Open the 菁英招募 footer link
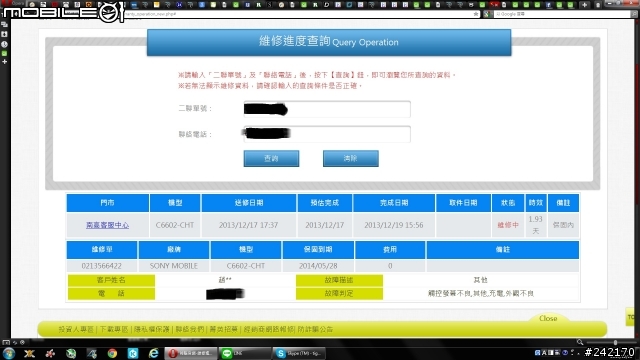 point(224,329)
